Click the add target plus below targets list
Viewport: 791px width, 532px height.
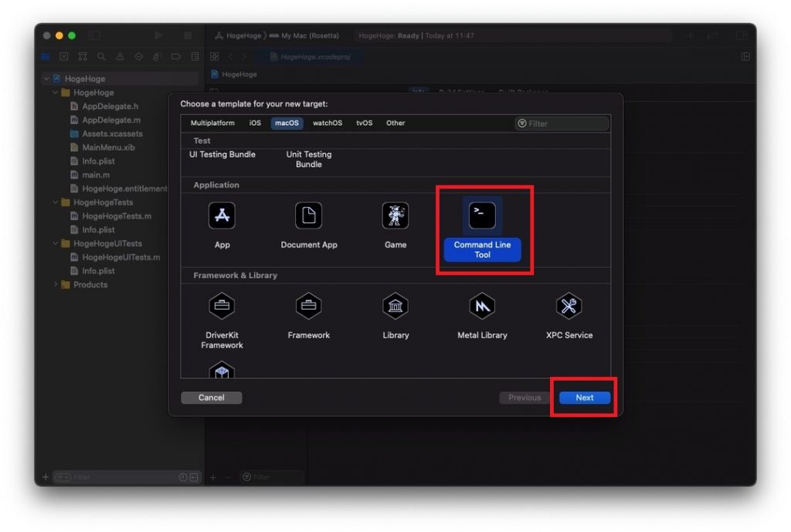click(x=213, y=477)
